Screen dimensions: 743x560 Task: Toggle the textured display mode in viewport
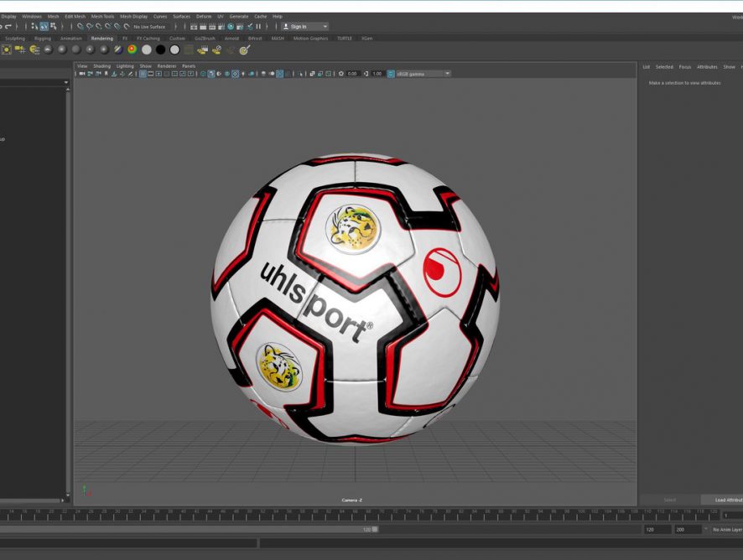(x=235, y=74)
